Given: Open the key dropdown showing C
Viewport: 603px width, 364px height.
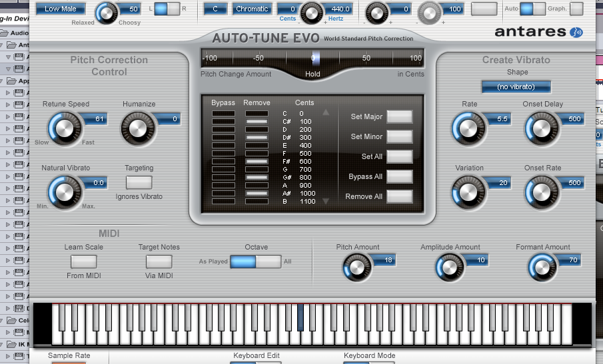Looking at the screenshot, I should 215,9.
